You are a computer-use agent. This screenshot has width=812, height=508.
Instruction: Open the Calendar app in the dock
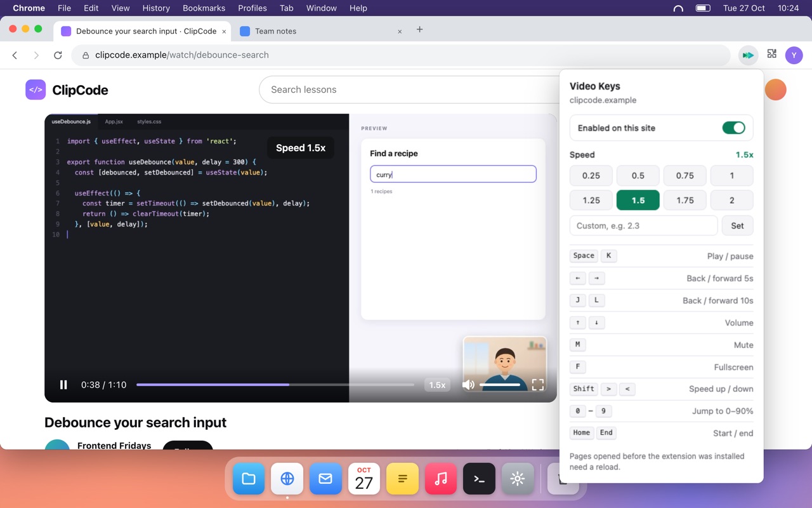(x=364, y=479)
